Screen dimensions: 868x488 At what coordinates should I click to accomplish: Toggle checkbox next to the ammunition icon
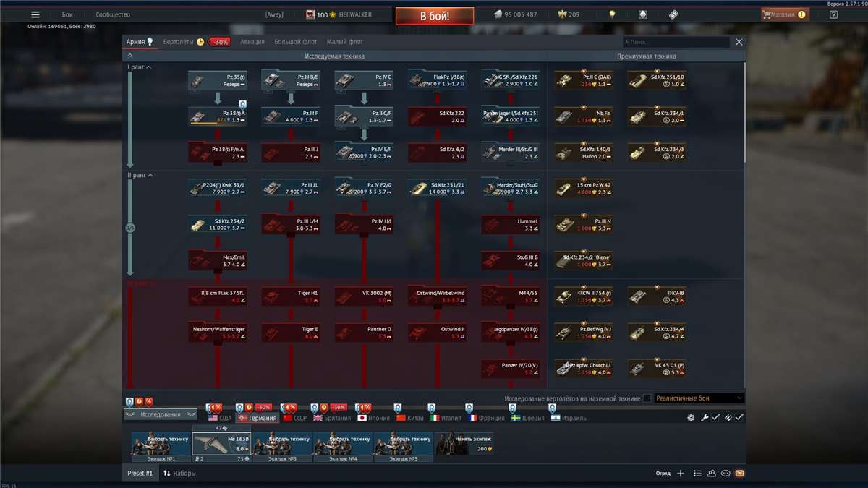point(739,418)
